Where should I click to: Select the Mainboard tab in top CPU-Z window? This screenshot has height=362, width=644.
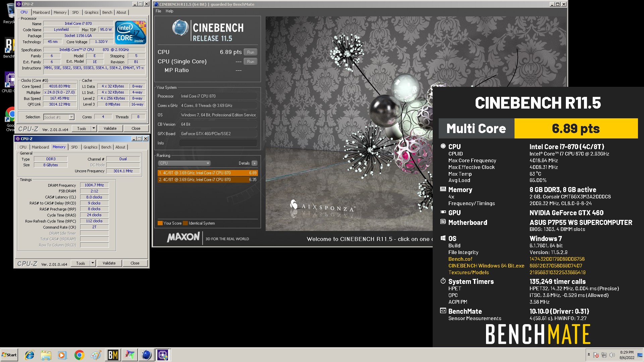[41, 12]
